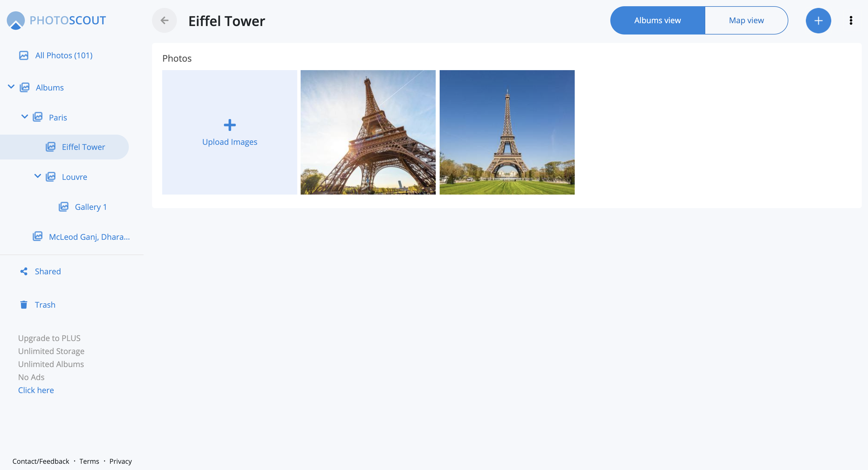Select the Gallery 1 album icon

tap(63, 207)
